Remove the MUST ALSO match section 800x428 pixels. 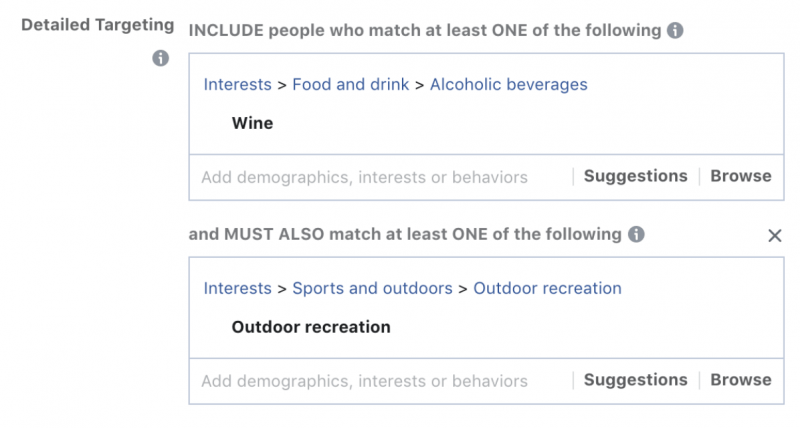pos(774,236)
